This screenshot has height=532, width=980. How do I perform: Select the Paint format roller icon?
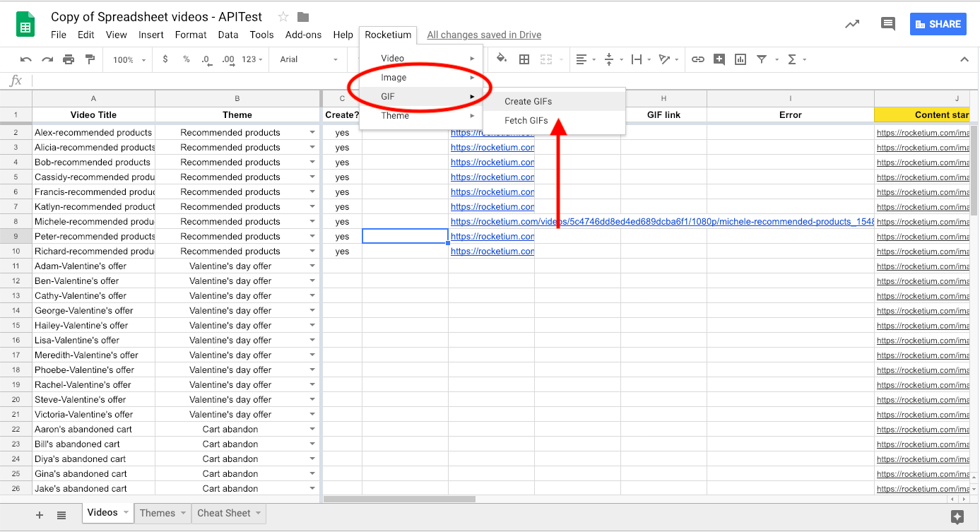click(x=90, y=59)
